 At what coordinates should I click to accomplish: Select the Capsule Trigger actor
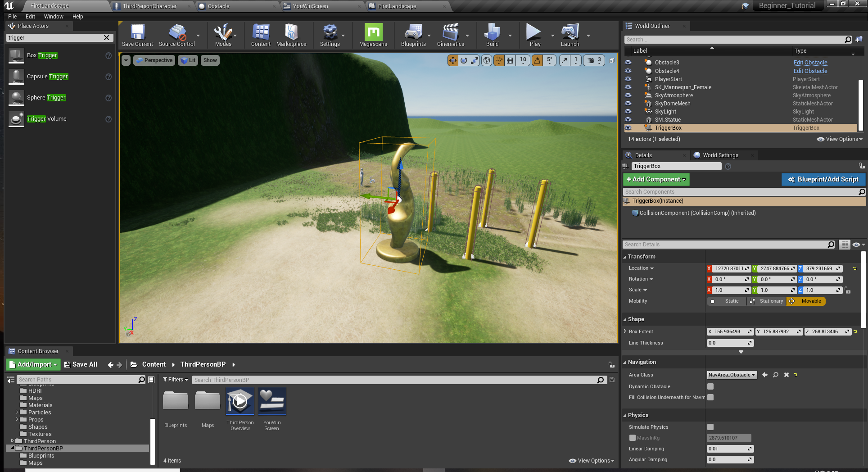[x=59, y=77]
